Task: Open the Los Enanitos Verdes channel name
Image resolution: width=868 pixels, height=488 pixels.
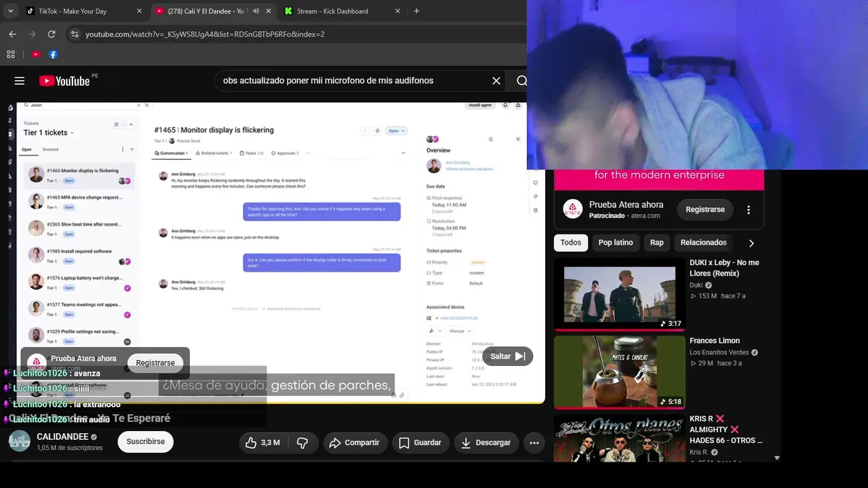Action: pos(719,352)
